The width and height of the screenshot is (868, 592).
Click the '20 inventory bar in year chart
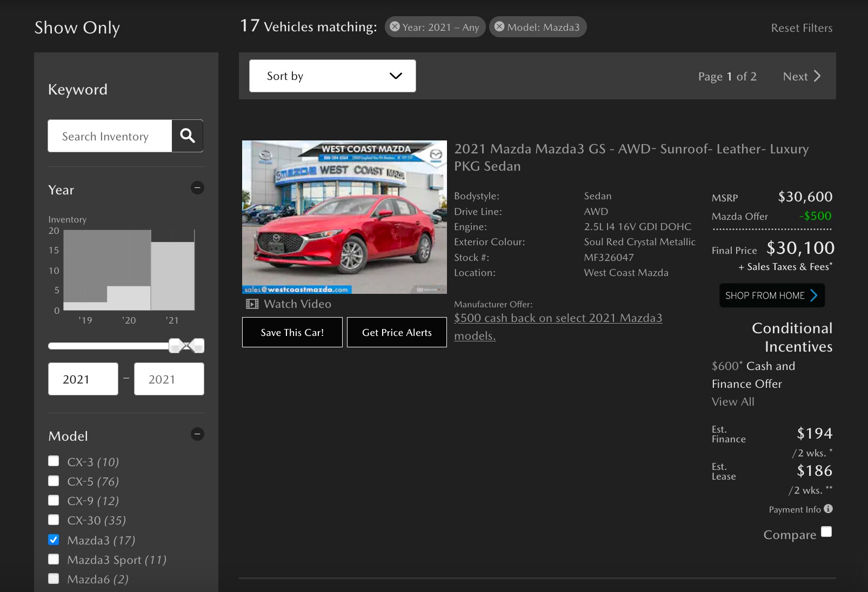(x=129, y=298)
